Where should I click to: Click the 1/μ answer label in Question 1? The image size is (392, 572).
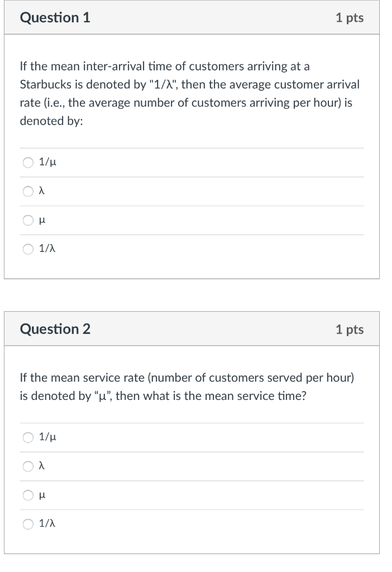point(48,163)
